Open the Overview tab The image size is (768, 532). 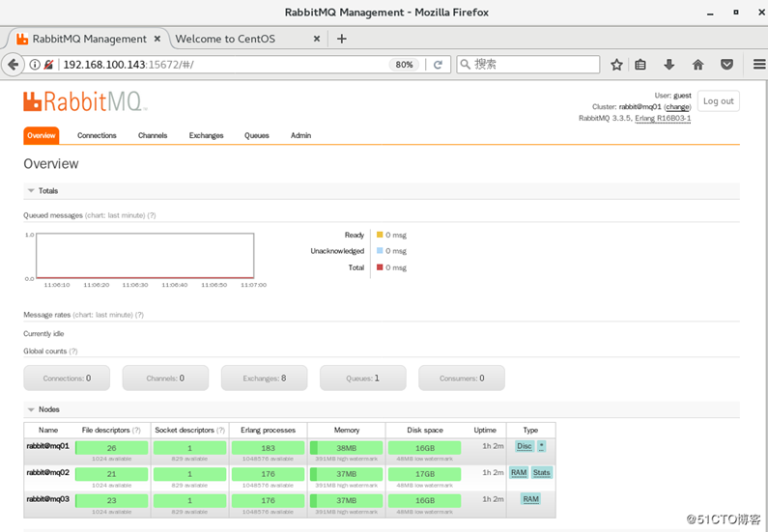[42, 135]
